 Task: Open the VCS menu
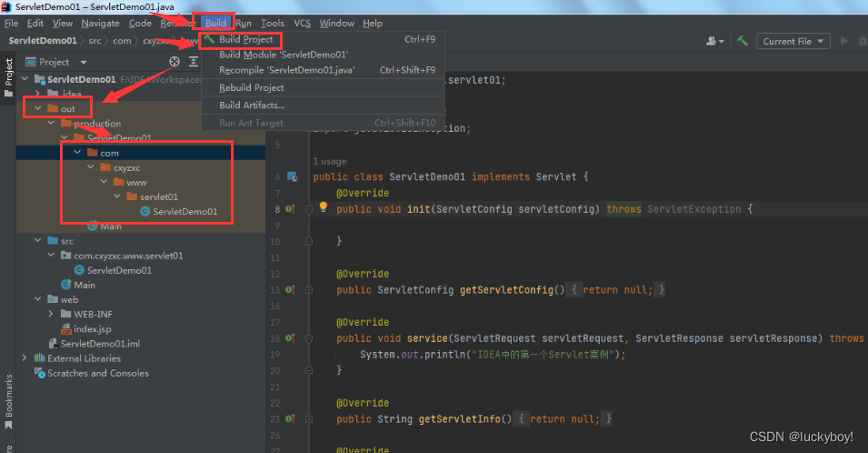303,24
